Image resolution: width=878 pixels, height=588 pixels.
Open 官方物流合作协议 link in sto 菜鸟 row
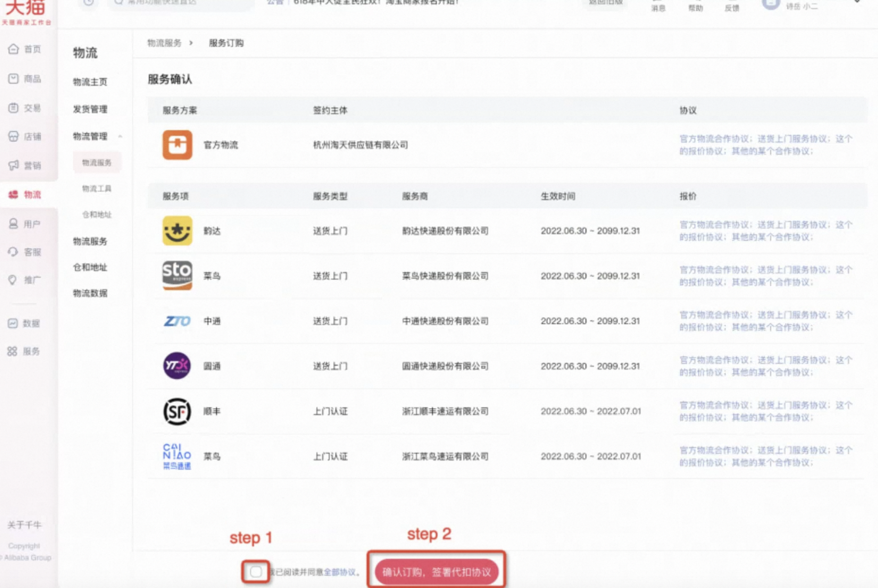click(714, 270)
